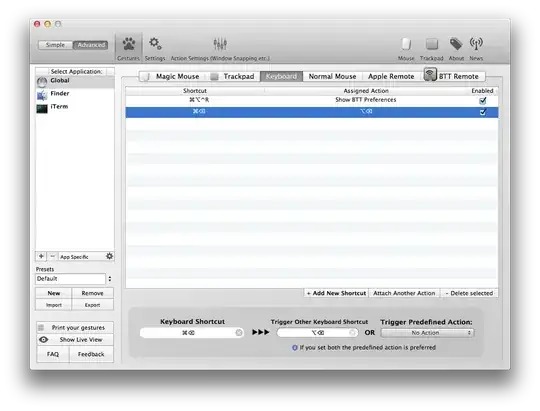Viewport: 540px width, 411px height.
Task: Open the News antenna icon
Action: pyautogui.click(x=476, y=44)
